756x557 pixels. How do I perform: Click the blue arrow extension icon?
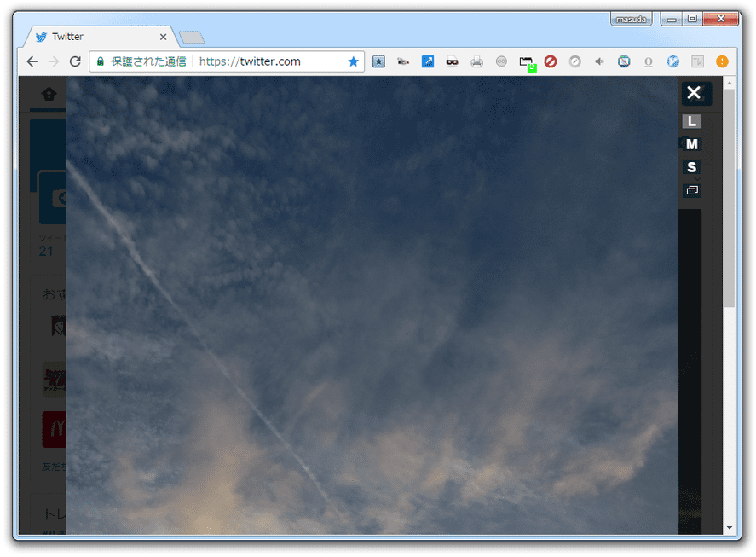[428, 61]
